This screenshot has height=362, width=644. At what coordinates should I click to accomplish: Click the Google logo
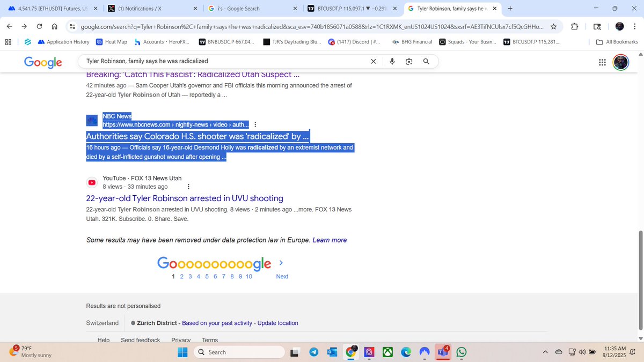pos(43,62)
